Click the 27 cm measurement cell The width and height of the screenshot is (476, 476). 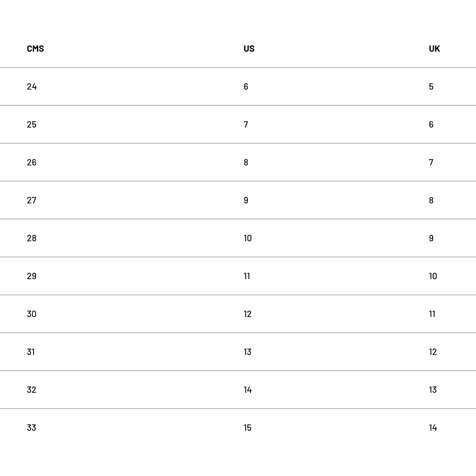[x=32, y=200]
